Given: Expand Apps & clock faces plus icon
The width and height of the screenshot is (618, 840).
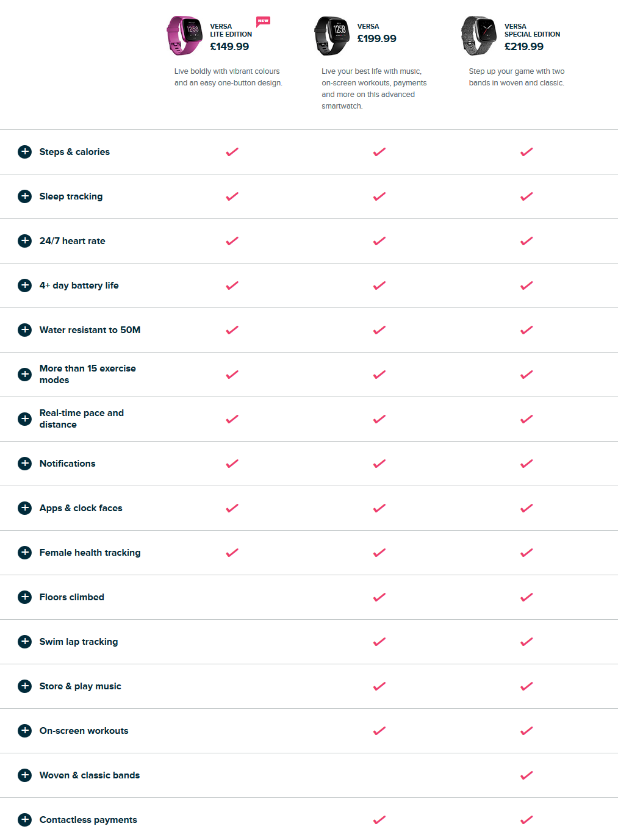Looking at the screenshot, I should click(x=24, y=508).
